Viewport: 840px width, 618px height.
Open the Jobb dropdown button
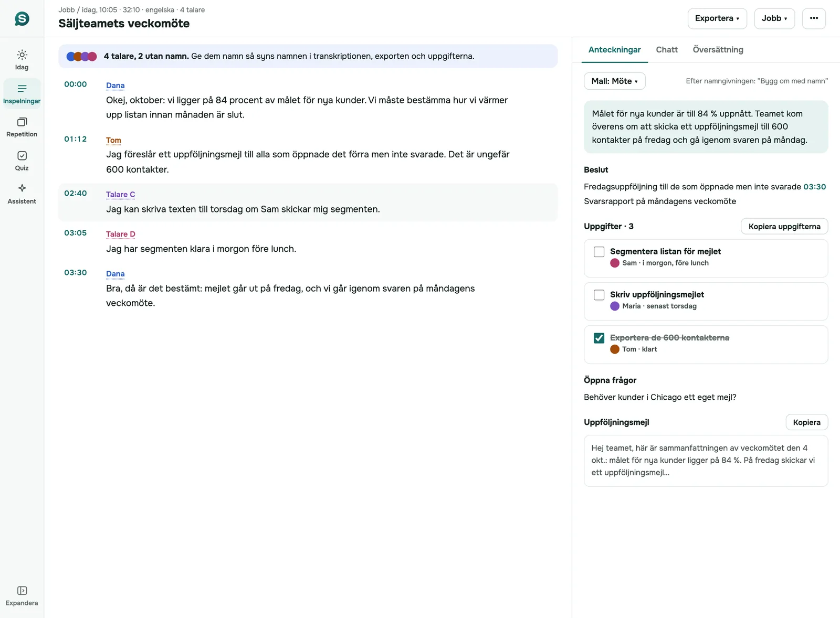[x=774, y=18]
